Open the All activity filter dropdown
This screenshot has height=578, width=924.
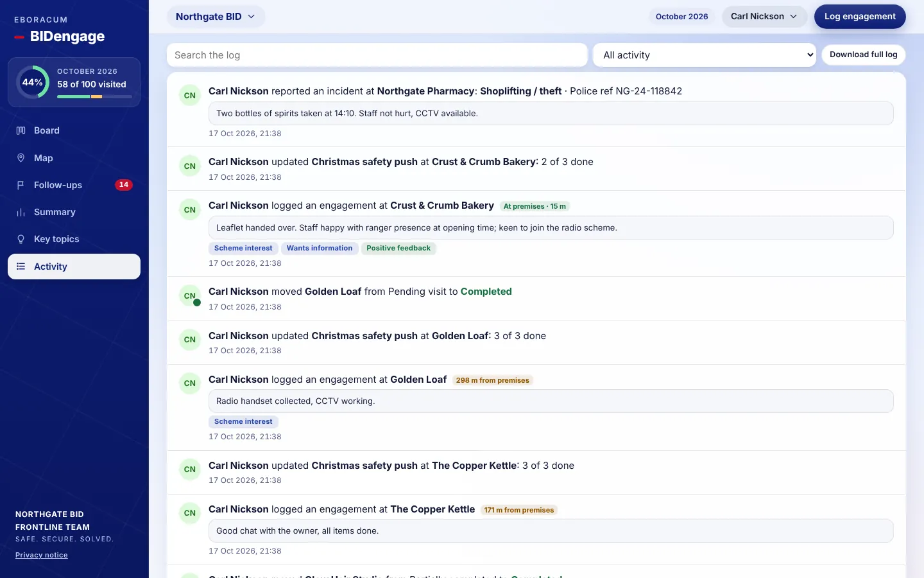705,55
